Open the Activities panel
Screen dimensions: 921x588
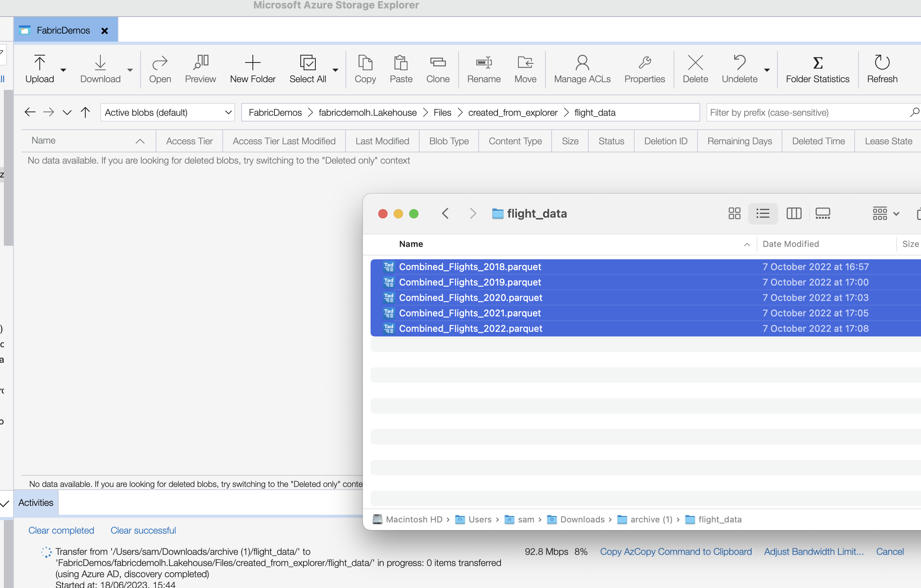36,502
